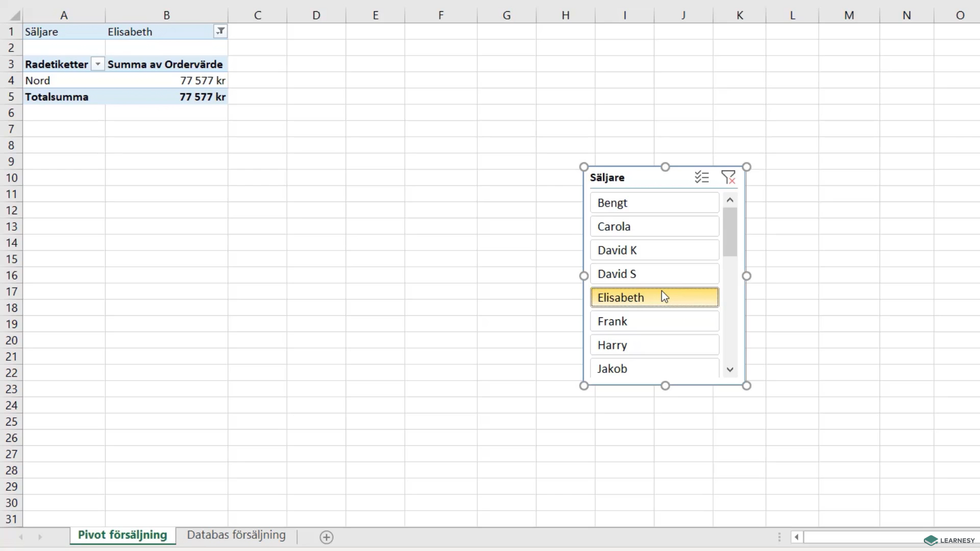Click the Säljare slicer title
The height and width of the screenshot is (551, 980).
(x=607, y=178)
